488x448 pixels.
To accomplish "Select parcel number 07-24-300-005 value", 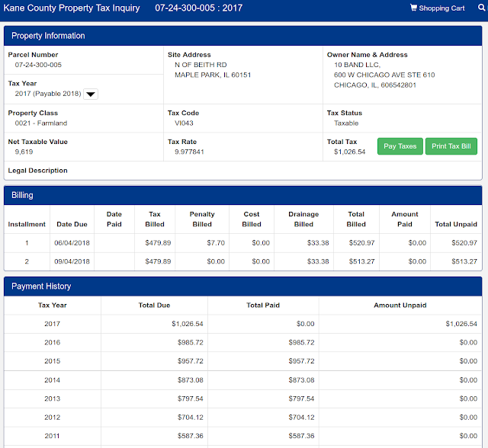I will 38,65.
